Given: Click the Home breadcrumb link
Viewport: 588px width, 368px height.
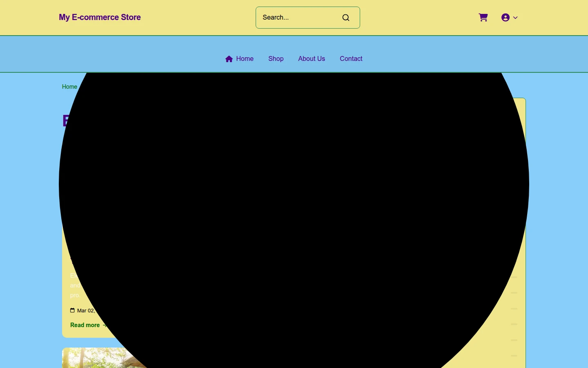Looking at the screenshot, I should (x=69, y=87).
